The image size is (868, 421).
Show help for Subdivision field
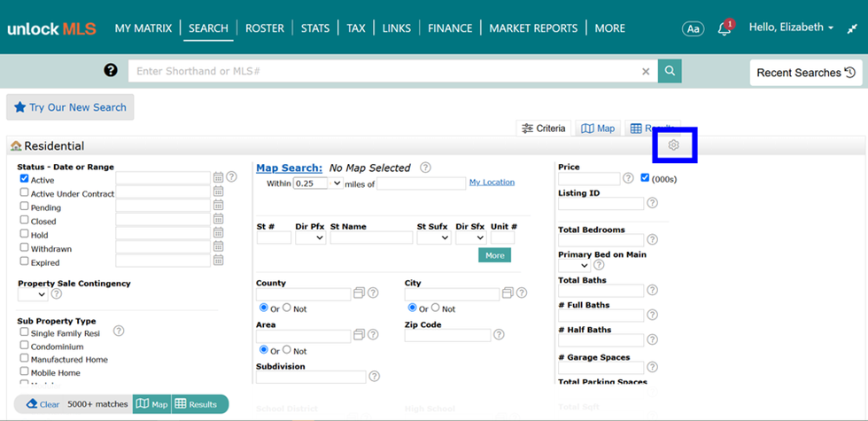pyautogui.click(x=374, y=376)
